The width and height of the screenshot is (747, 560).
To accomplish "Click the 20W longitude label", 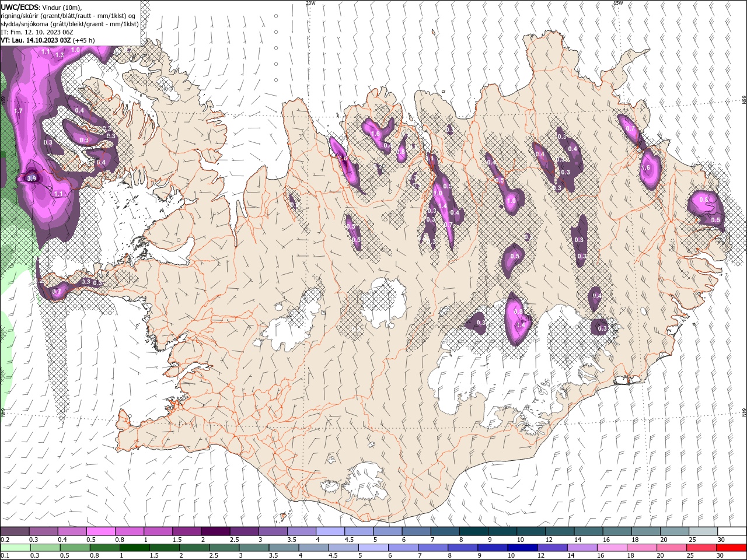I will coord(310,3).
